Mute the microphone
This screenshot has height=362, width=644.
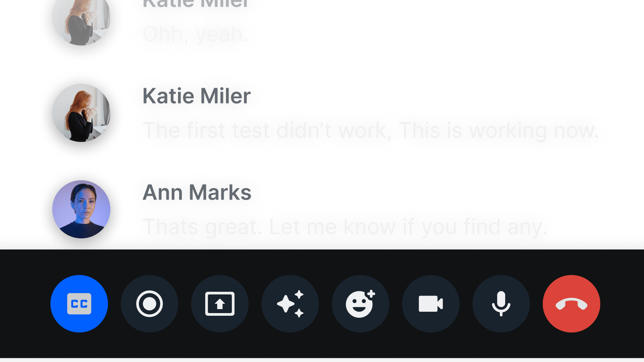pos(501,304)
